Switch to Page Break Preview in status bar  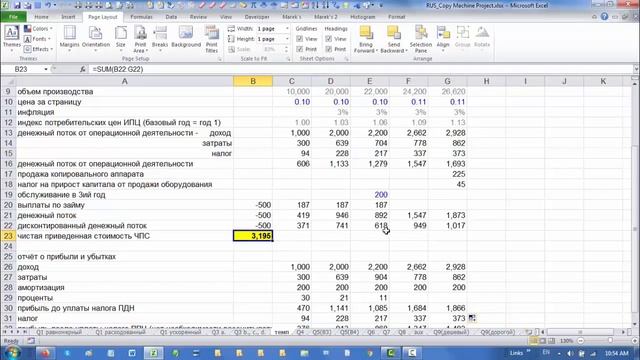tap(551, 340)
